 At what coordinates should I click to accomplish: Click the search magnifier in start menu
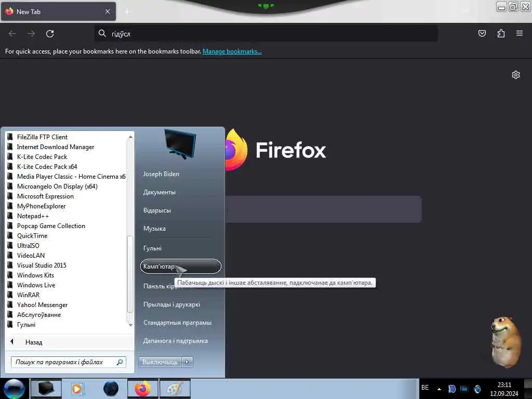(120, 362)
